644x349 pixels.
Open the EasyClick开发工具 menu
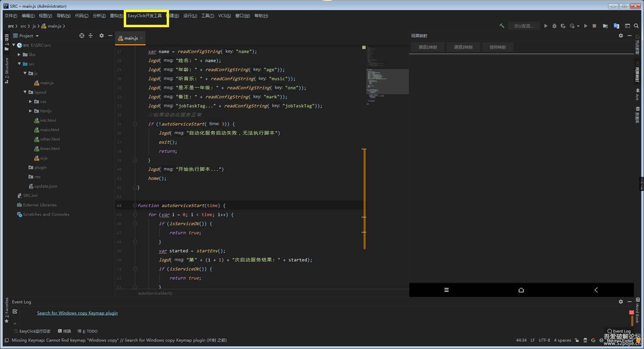point(145,16)
